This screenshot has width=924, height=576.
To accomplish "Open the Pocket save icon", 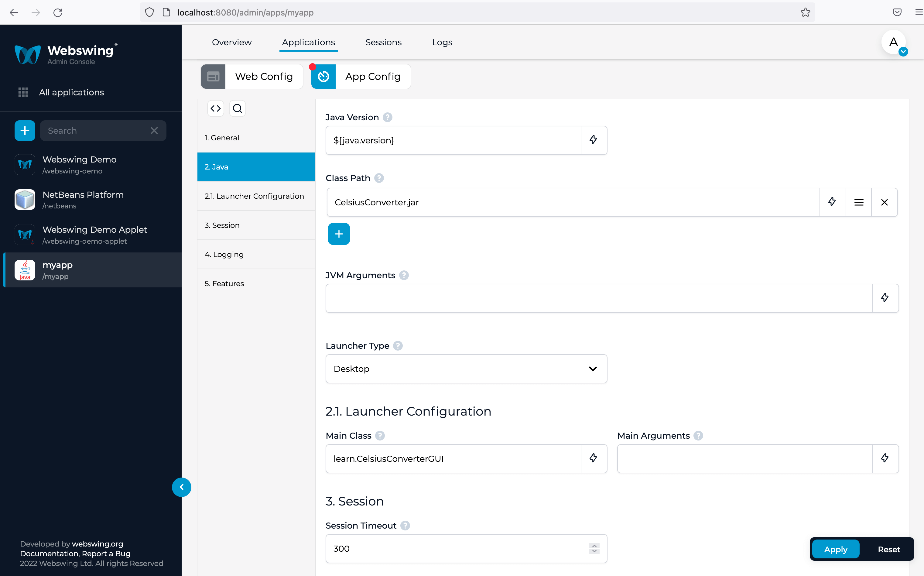I will (x=897, y=12).
